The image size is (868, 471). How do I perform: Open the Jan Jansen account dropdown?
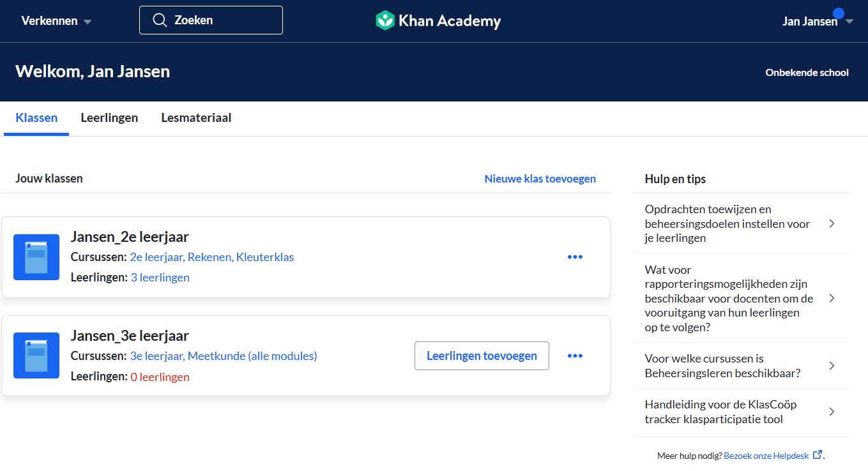click(x=817, y=20)
